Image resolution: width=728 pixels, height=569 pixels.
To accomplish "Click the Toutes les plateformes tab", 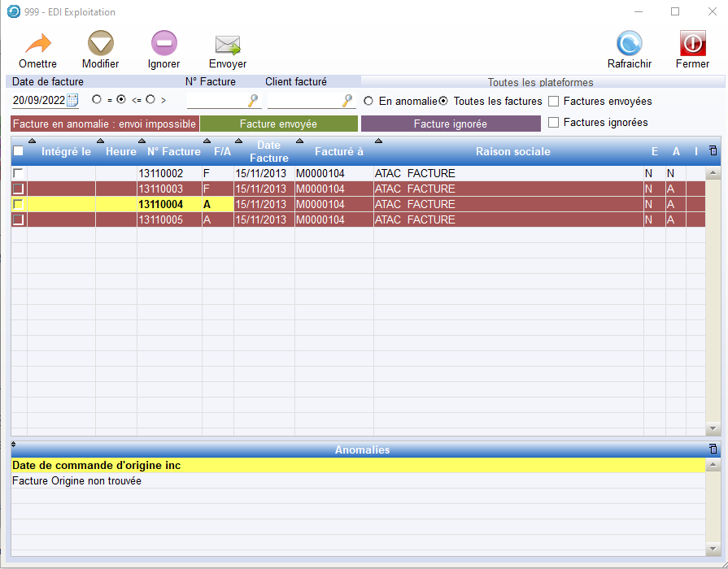I will (x=540, y=82).
